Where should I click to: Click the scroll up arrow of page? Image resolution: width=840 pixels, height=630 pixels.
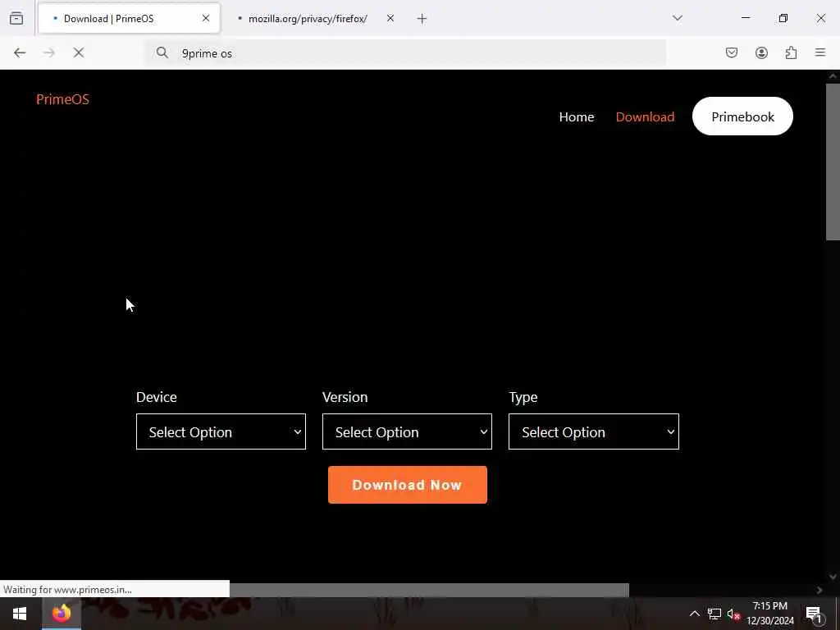click(833, 76)
